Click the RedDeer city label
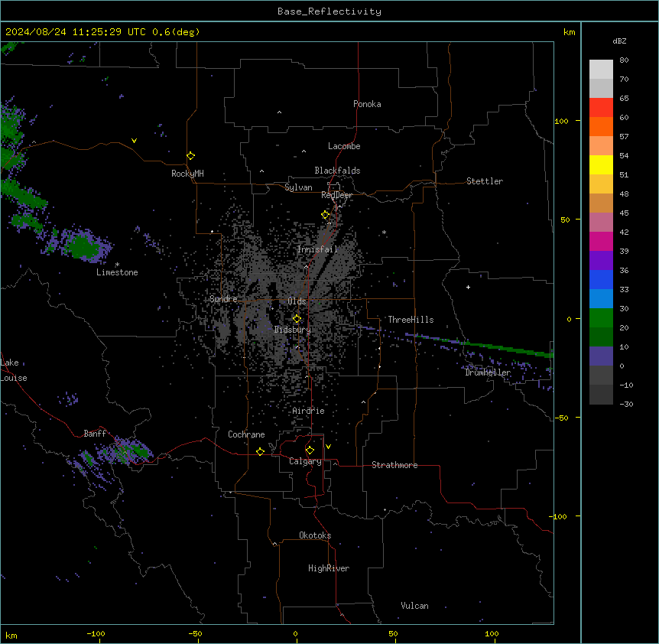 336,195
